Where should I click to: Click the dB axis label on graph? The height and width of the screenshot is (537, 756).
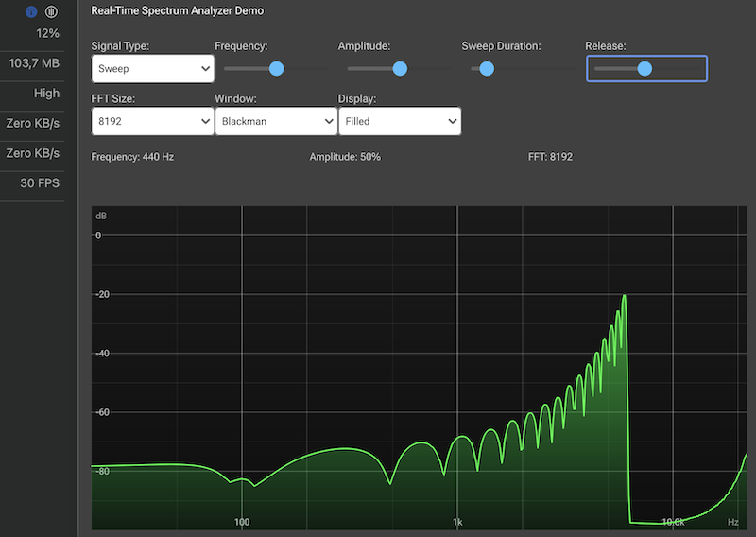(x=101, y=216)
